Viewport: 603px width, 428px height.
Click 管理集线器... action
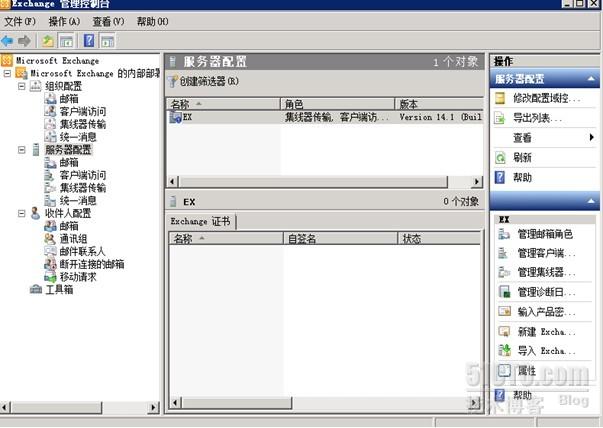(x=545, y=272)
